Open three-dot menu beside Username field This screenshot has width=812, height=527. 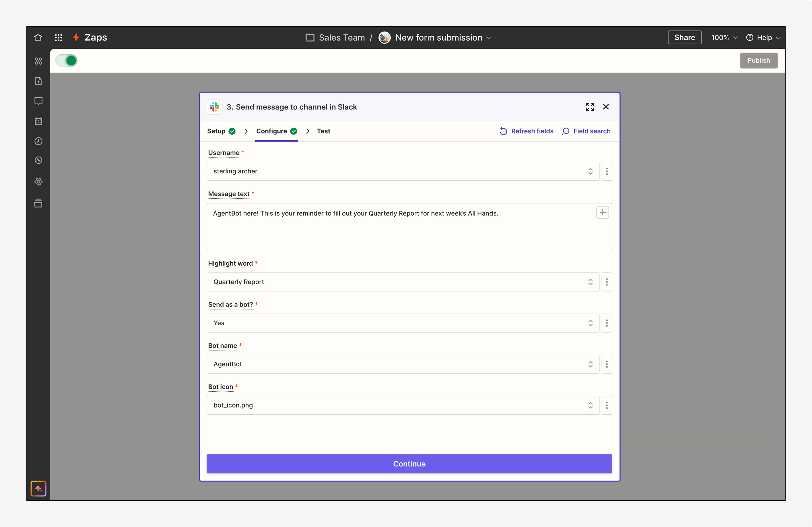pos(607,171)
